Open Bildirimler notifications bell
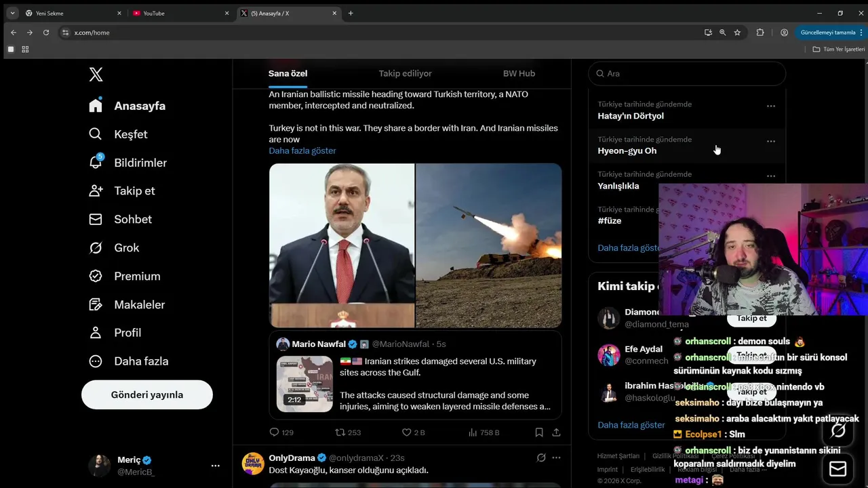The width and height of the screenshot is (868, 488). [96, 163]
